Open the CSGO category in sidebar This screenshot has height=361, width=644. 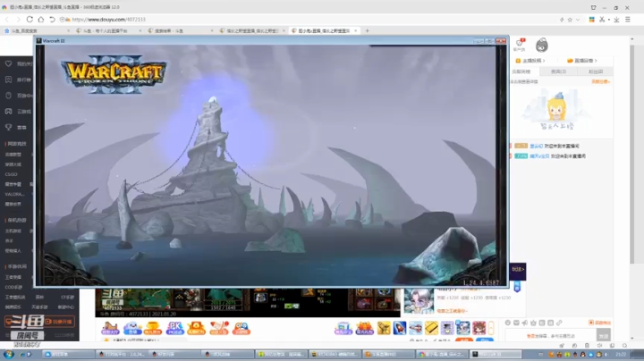(11, 174)
